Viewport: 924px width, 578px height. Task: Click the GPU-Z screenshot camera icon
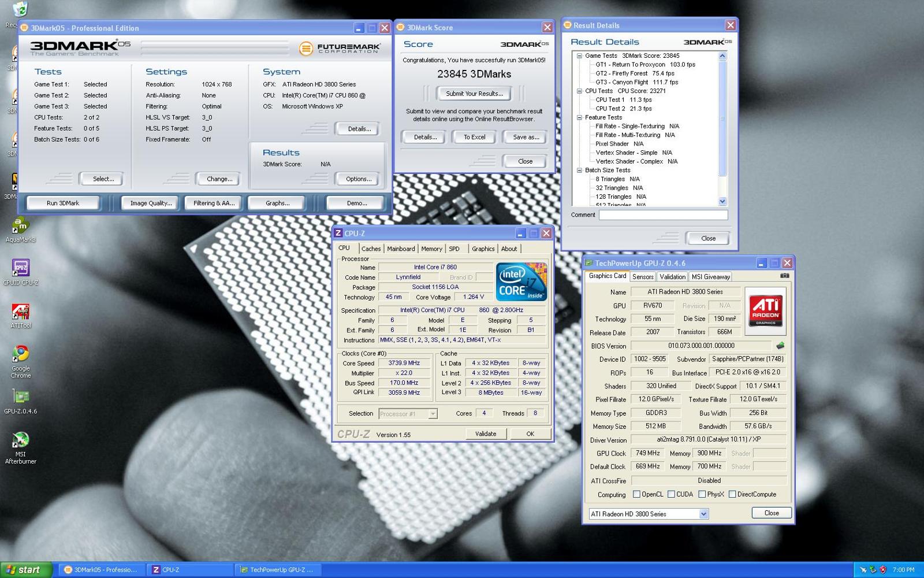(784, 276)
